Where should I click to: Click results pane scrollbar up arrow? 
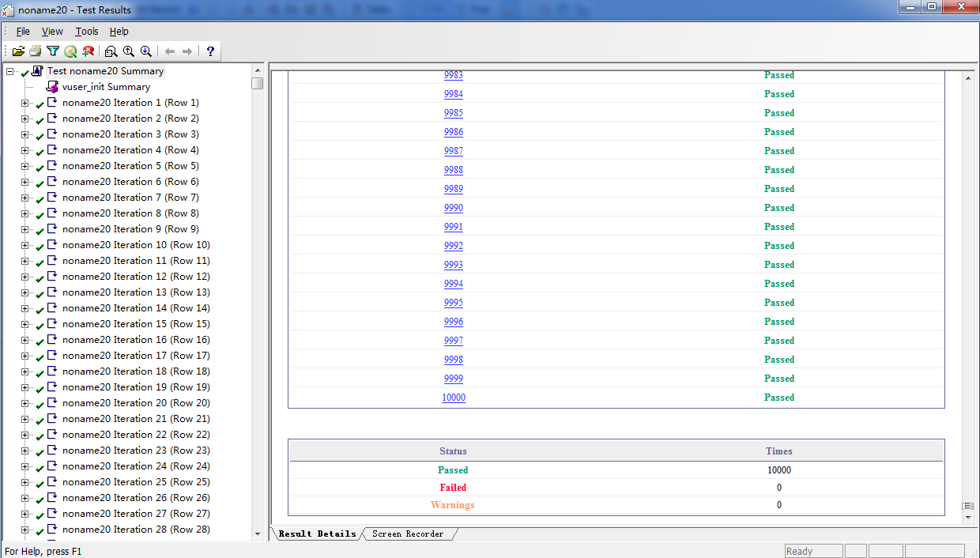point(969,78)
